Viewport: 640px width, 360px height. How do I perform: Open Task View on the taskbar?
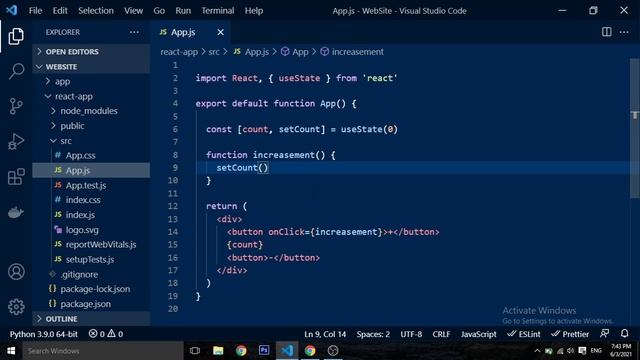[x=195, y=351]
